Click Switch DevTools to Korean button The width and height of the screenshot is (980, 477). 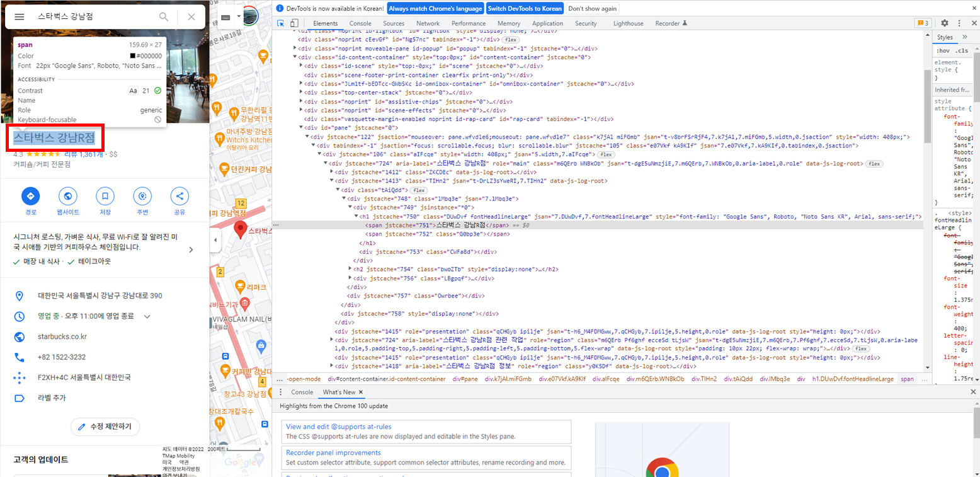point(525,9)
